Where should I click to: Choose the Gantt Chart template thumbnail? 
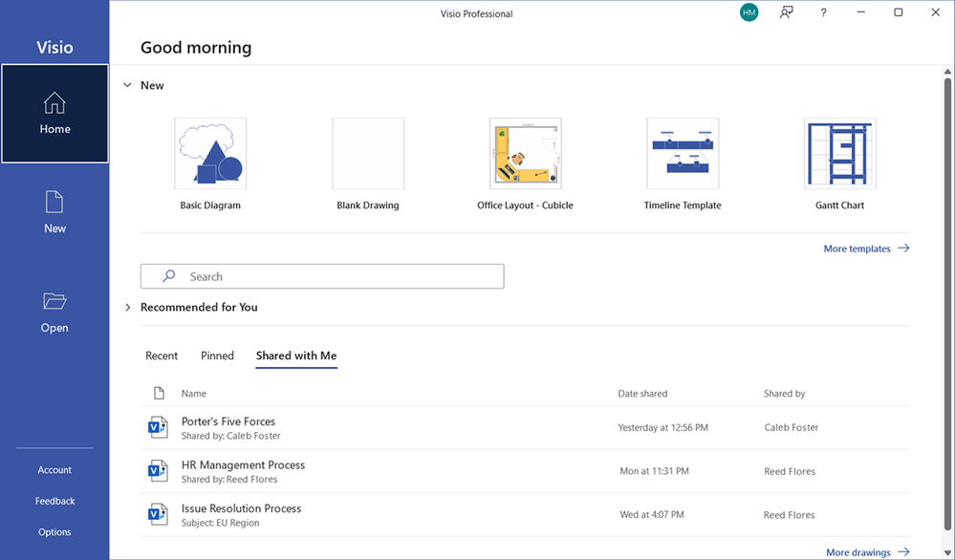point(840,154)
